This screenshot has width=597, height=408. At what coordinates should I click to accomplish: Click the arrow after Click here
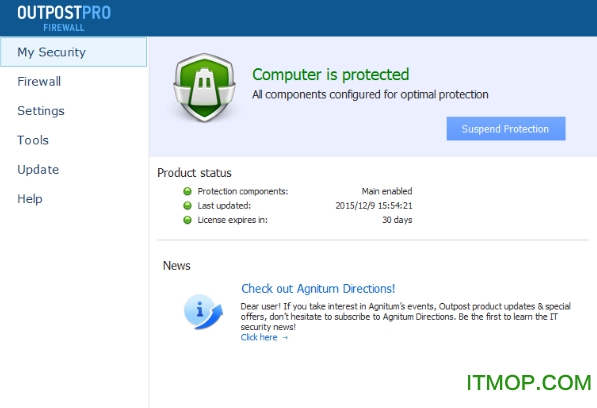[x=285, y=338]
